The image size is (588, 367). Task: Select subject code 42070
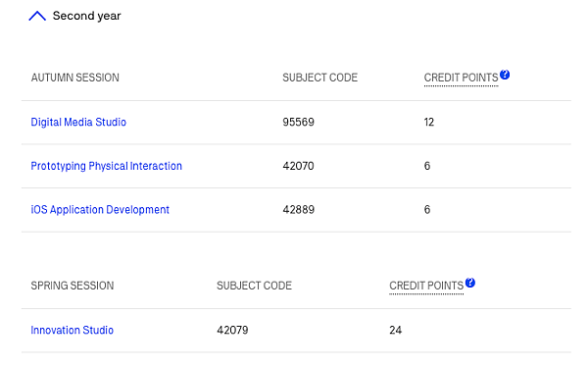click(x=298, y=166)
